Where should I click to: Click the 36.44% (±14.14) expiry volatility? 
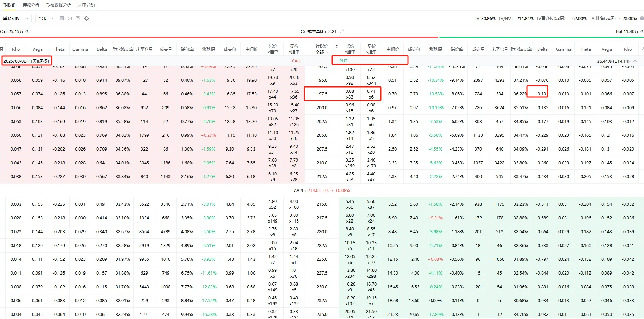(x=613, y=61)
